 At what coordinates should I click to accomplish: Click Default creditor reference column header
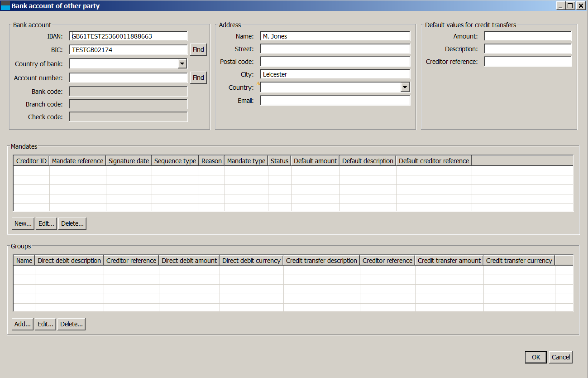point(434,161)
